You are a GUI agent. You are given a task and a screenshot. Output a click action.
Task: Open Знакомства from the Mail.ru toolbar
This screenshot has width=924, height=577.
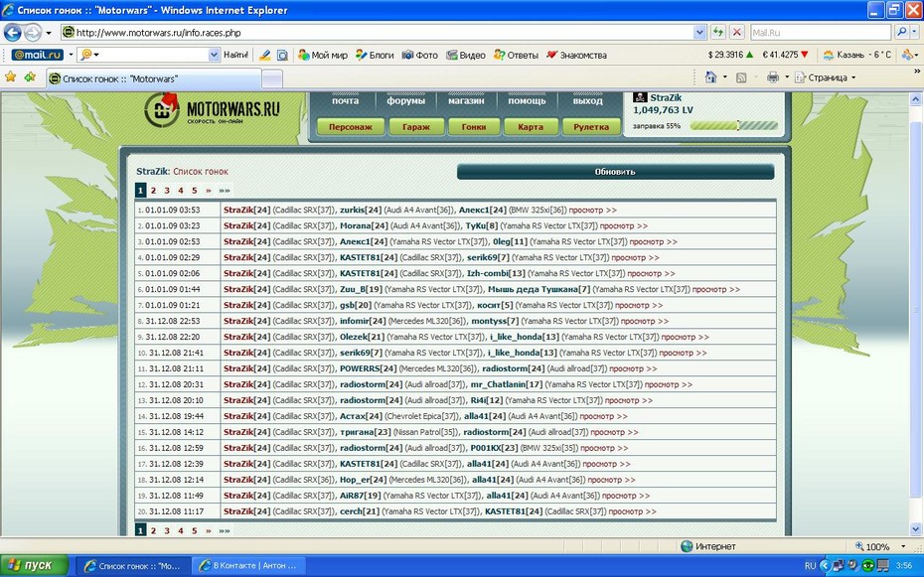point(576,55)
